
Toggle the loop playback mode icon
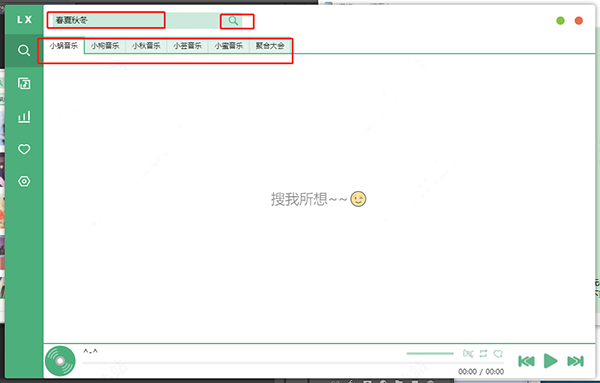click(483, 354)
